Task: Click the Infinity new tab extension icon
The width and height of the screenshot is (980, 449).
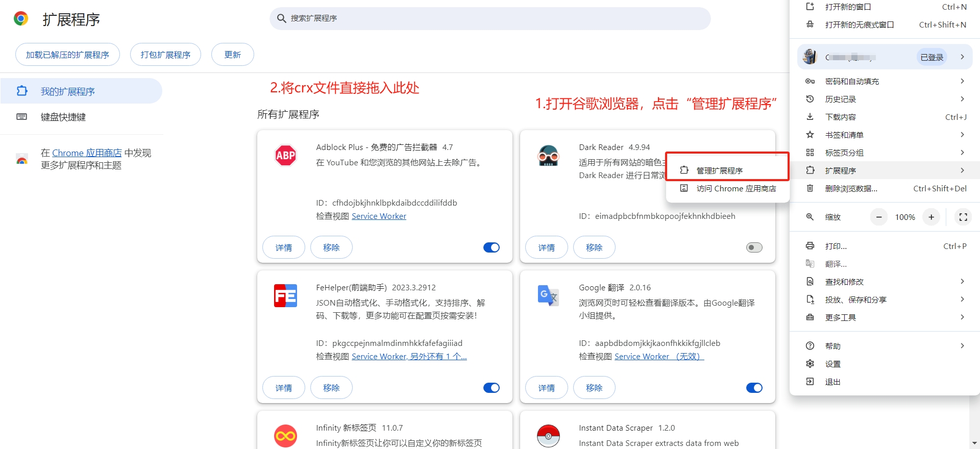Action: tap(285, 436)
